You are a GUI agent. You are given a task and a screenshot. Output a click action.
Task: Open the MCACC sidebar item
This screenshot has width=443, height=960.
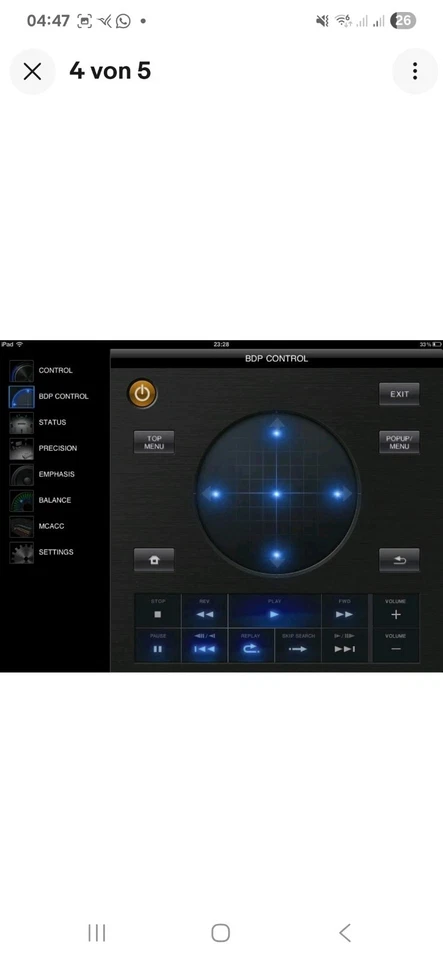[x=37, y=527]
